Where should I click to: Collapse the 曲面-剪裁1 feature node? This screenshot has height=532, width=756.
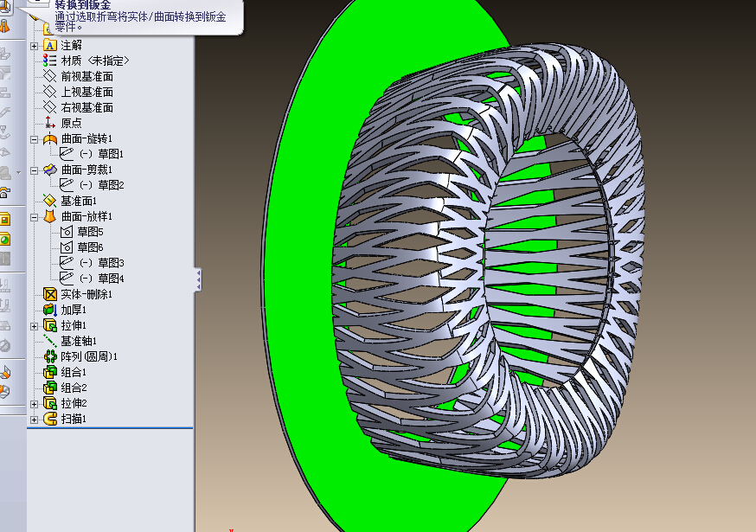pyautogui.click(x=34, y=170)
